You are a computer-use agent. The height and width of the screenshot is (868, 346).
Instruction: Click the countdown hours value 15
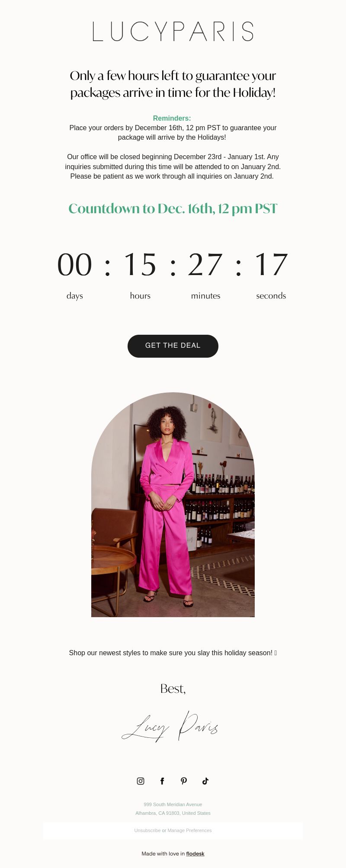140,264
